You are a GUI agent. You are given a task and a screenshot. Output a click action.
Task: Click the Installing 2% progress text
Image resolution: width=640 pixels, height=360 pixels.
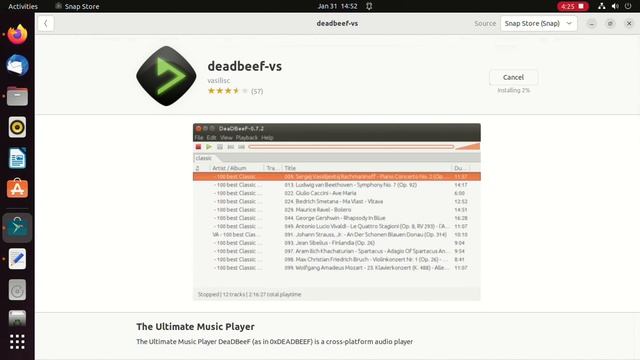pos(513,90)
